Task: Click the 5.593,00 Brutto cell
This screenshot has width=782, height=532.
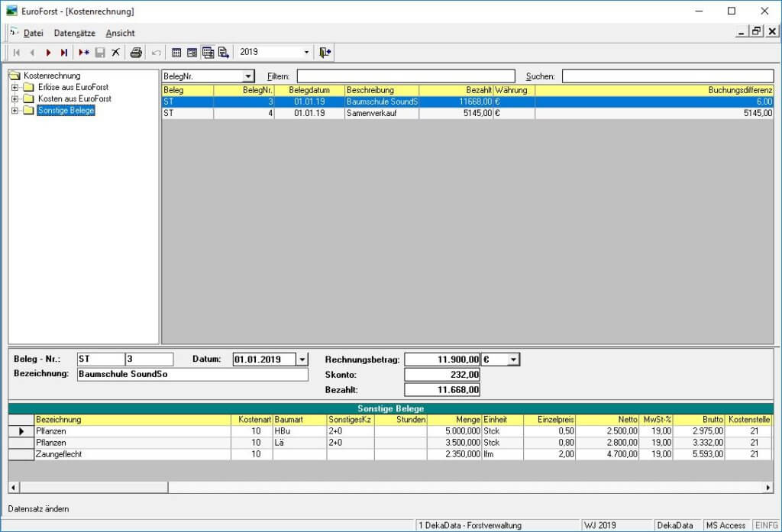Action: pyautogui.click(x=700, y=454)
